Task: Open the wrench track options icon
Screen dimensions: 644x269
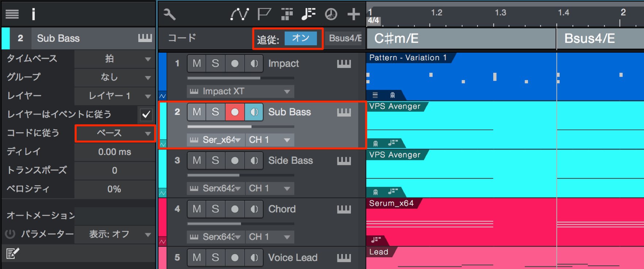Action: tap(169, 14)
